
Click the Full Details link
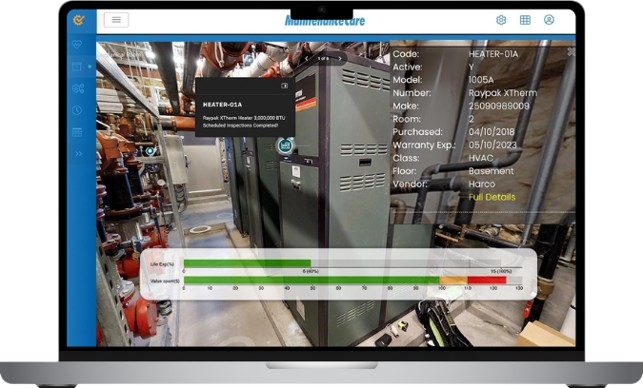[x=492, y=197]
